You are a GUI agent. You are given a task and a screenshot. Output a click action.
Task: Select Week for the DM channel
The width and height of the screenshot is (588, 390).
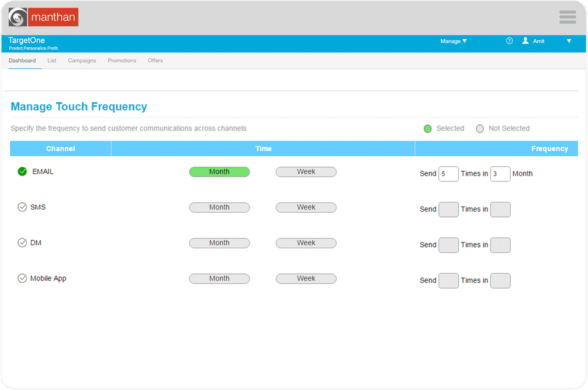pyautogui.click(x=306, y=243)
